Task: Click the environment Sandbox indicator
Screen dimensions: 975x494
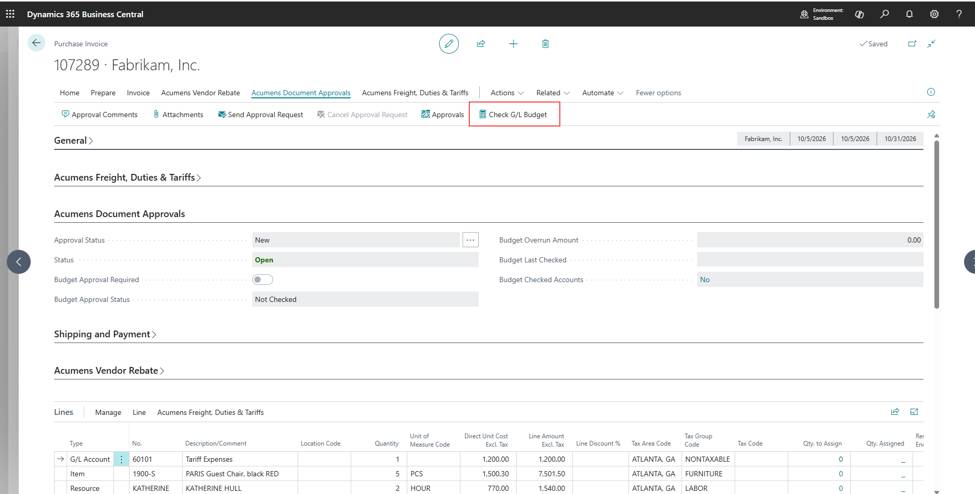Action: tap(822, 14)
